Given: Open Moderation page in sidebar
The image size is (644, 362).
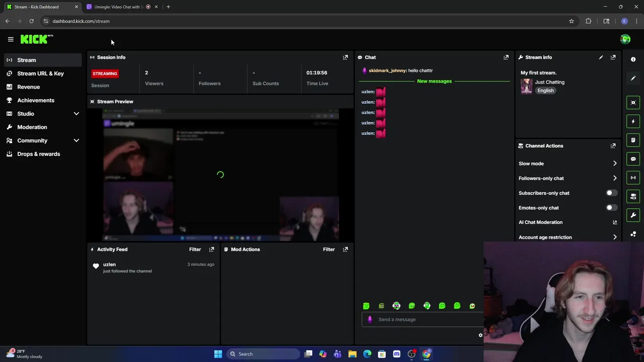Looking at the screenshot, I should (43, 127).
